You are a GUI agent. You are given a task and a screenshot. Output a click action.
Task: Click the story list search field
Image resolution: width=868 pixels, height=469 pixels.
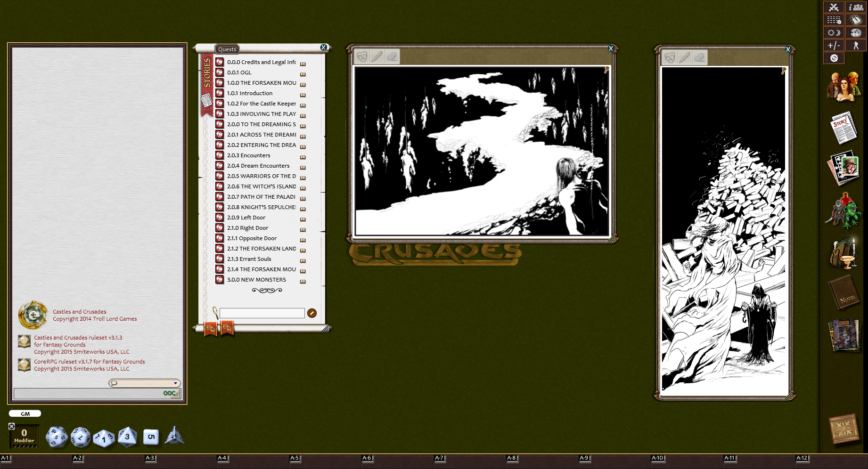tap(262, 313)
